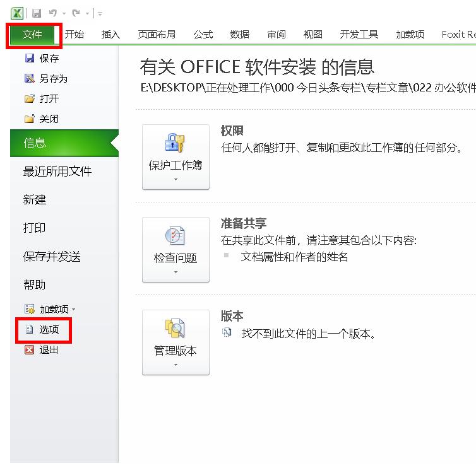Click the 打开 menu label
The width and height of the screenshot is (476, 473).
49,98
